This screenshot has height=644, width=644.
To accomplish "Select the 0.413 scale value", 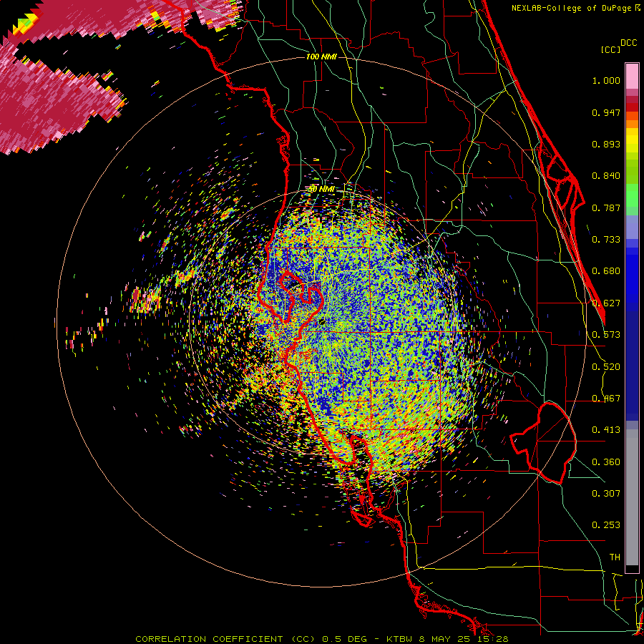I will pos(606,430).
